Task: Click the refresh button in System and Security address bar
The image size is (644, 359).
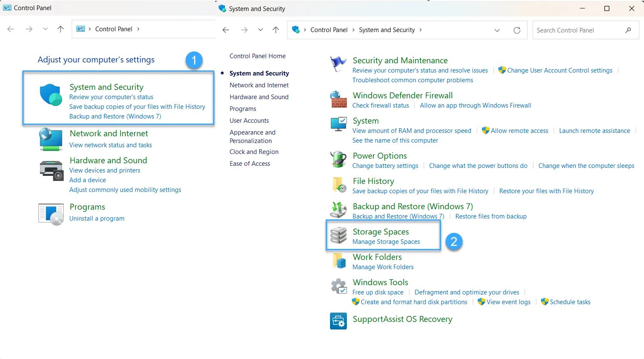Action: 517,30
